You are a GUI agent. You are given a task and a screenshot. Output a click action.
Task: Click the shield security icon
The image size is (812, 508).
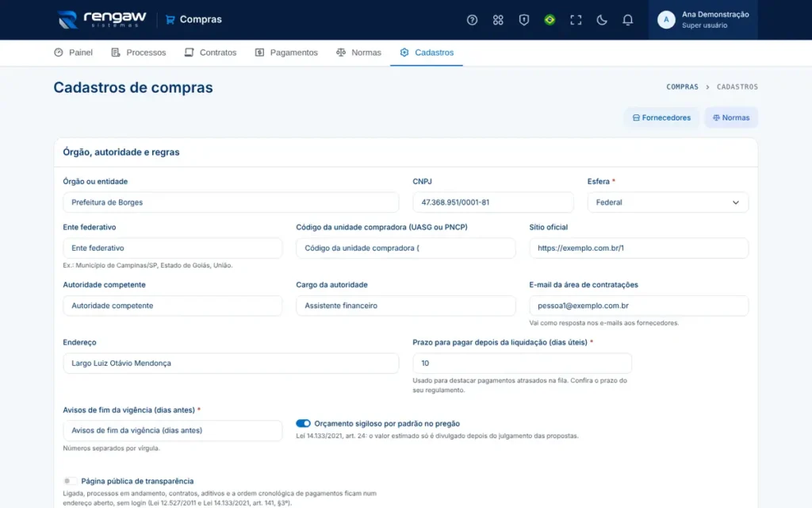coord(523,20)
